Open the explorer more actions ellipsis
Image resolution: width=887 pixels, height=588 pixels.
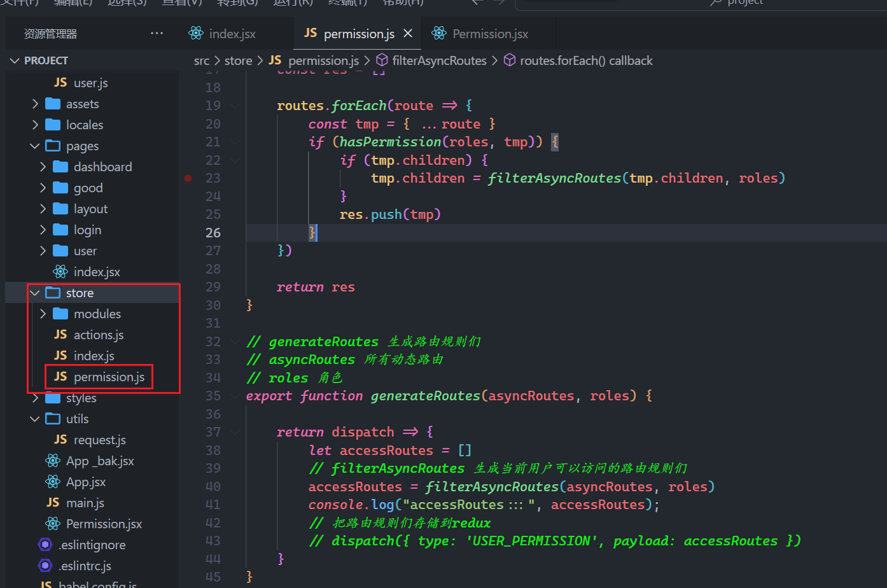coord(157,34)
